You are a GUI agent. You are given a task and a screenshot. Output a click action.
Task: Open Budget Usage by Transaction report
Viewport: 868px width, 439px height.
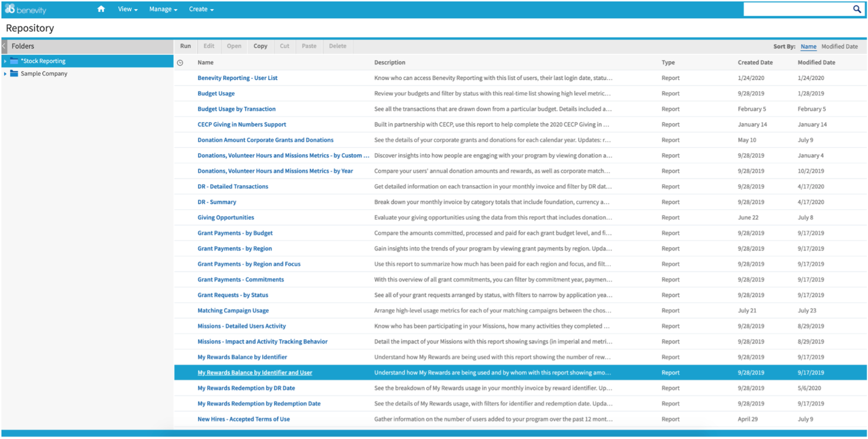pyautogui.click(x=236, y=109)
